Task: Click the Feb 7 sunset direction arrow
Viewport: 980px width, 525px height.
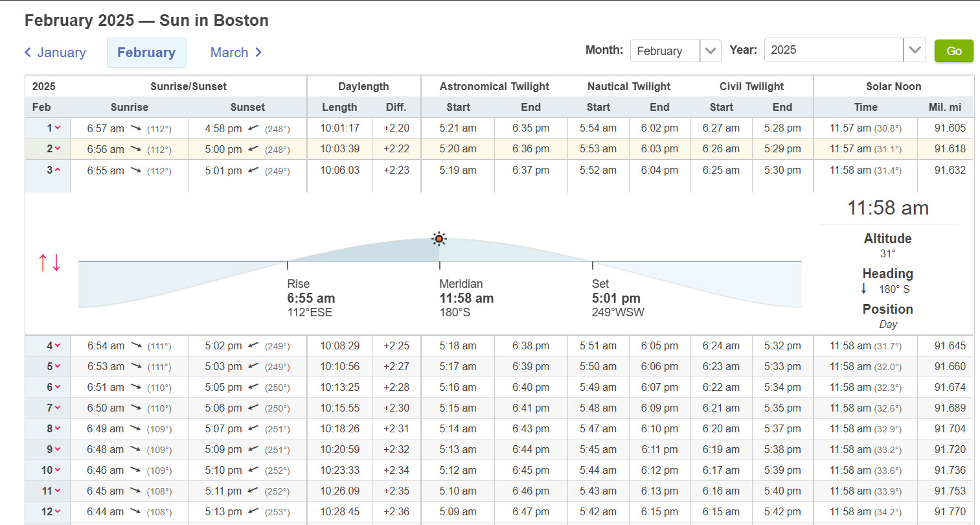Action: [x=253, y=408]
